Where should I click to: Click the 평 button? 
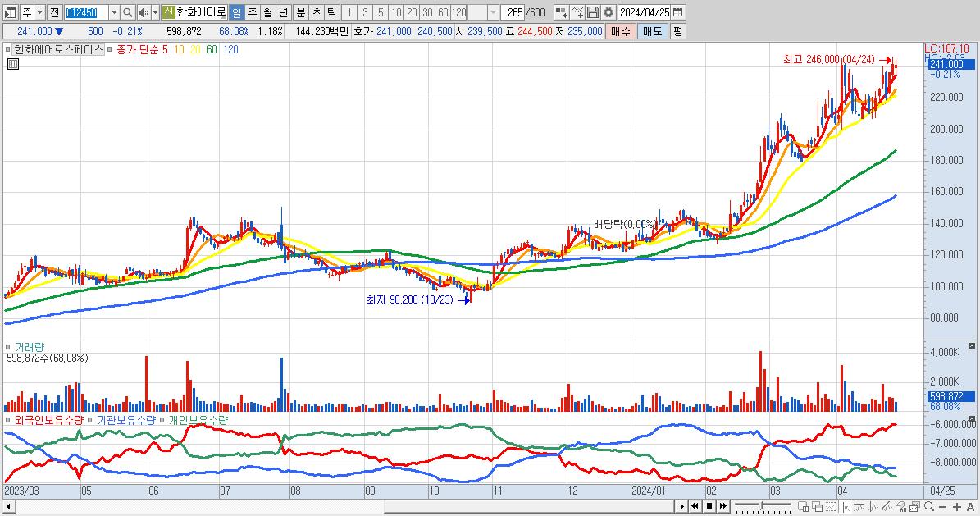(x=678, y=31)
